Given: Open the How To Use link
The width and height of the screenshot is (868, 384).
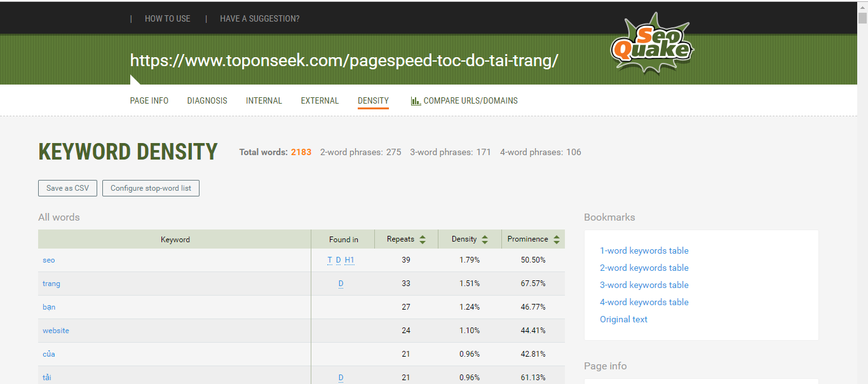Looking at the screenshot, I should pos(168,18).
